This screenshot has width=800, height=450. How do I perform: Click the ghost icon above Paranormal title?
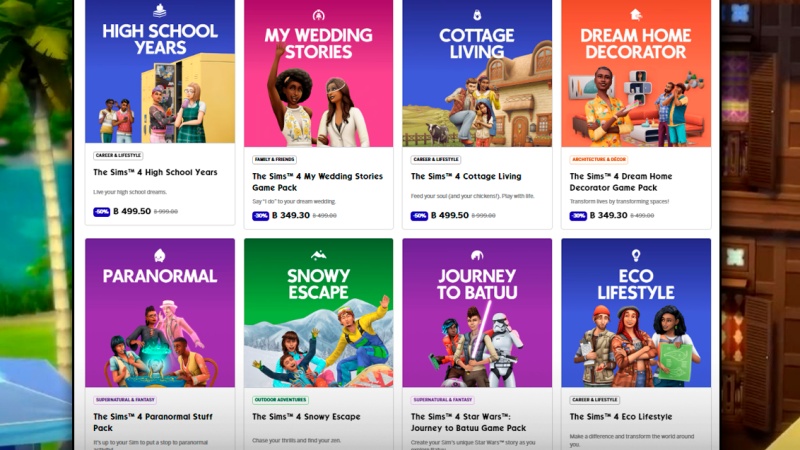click(x=160, y=255)
